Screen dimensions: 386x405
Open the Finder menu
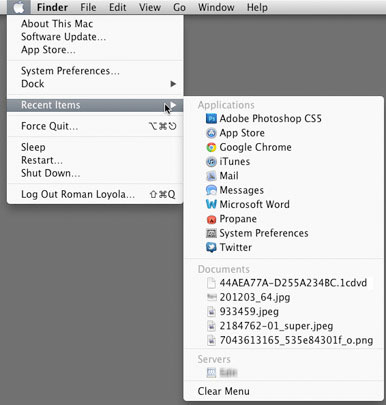coord(52,7)
